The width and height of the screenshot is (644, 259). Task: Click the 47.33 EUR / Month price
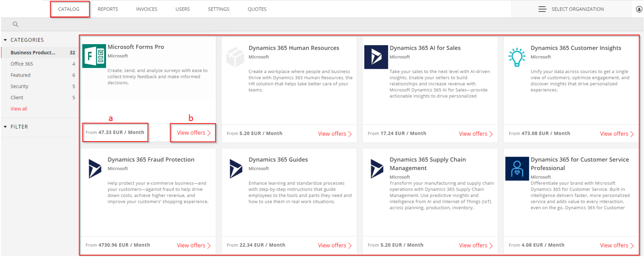[121, 132]
